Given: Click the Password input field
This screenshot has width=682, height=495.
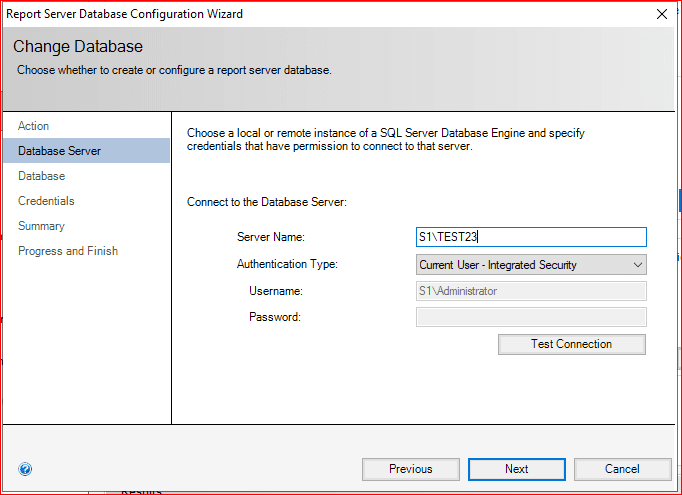Looking at the screenshot, I should click(x=531, y=317).
